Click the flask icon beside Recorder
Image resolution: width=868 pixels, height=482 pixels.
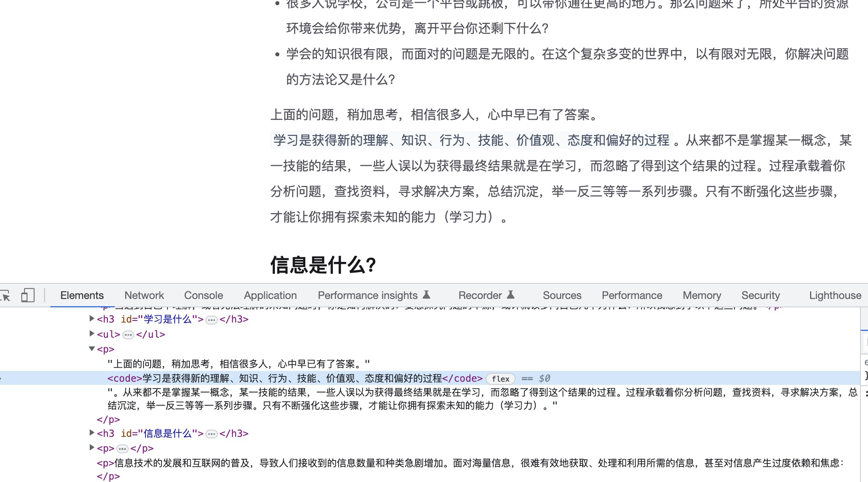510,295
